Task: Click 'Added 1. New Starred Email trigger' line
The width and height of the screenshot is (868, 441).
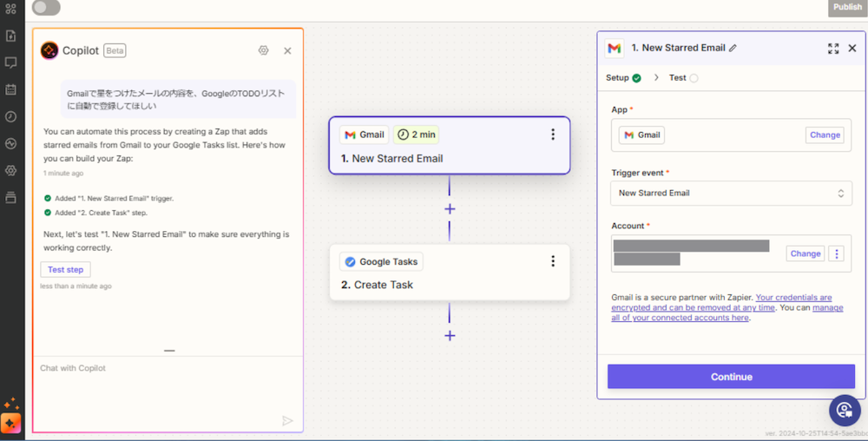Action: pyautogui.click(x=109, y=198)
